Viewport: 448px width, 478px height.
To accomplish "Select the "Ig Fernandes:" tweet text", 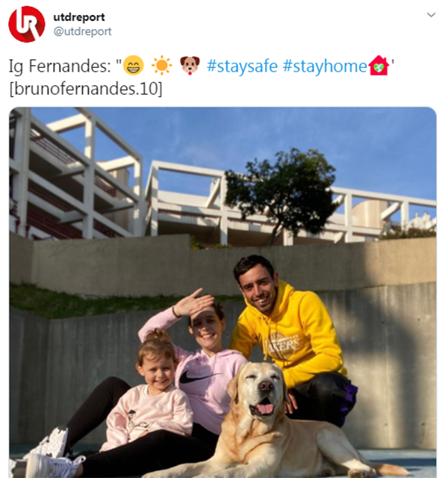I will pos(60,66).
